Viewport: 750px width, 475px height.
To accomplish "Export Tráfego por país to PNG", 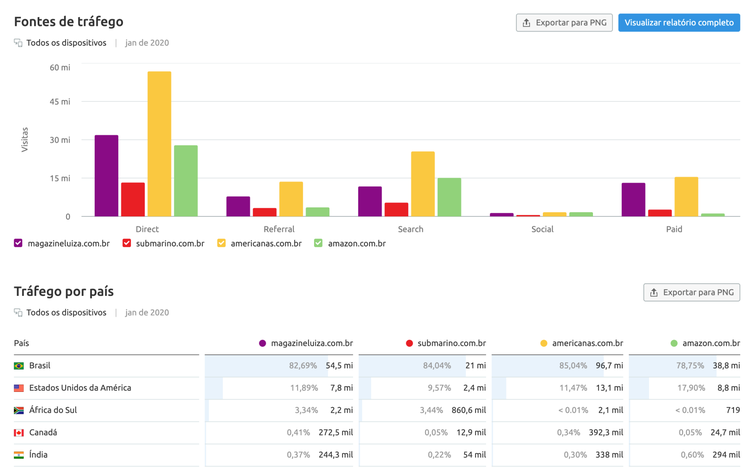I will pyautogui.click(x=692, y=292).
